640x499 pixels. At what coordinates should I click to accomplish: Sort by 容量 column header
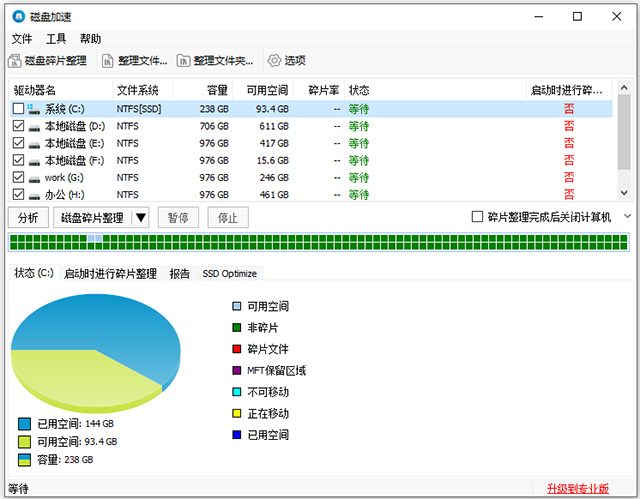[203, 90]
